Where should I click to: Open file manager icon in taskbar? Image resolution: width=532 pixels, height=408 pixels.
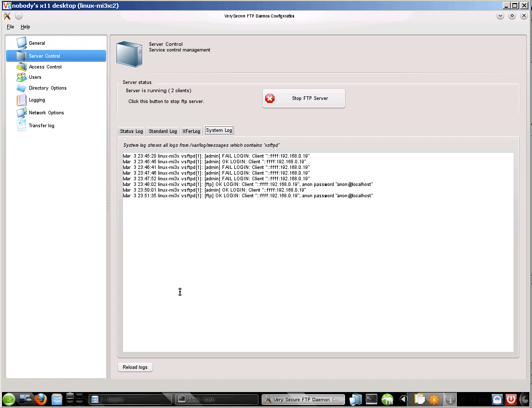click(x=57, y=400)
